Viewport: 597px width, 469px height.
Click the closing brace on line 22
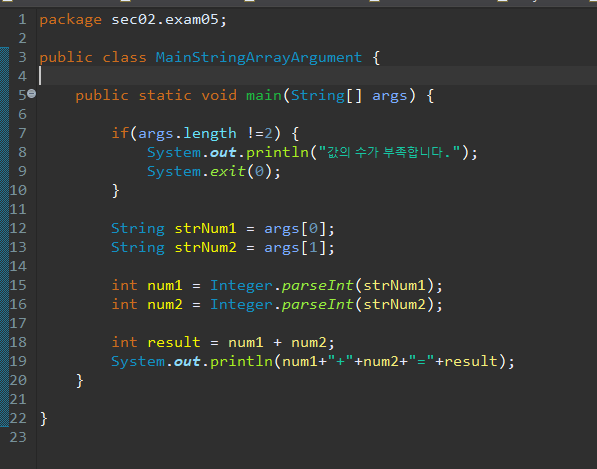coord(44,419)
